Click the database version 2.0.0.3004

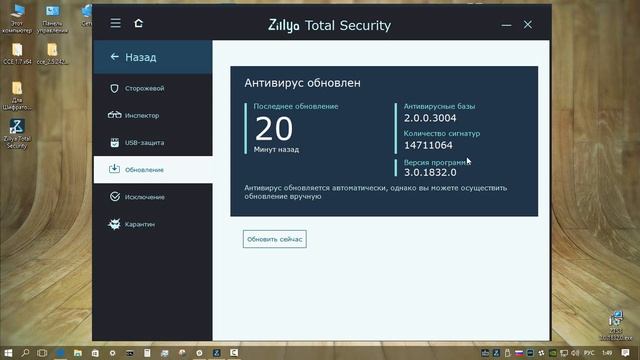pos(430,118)
